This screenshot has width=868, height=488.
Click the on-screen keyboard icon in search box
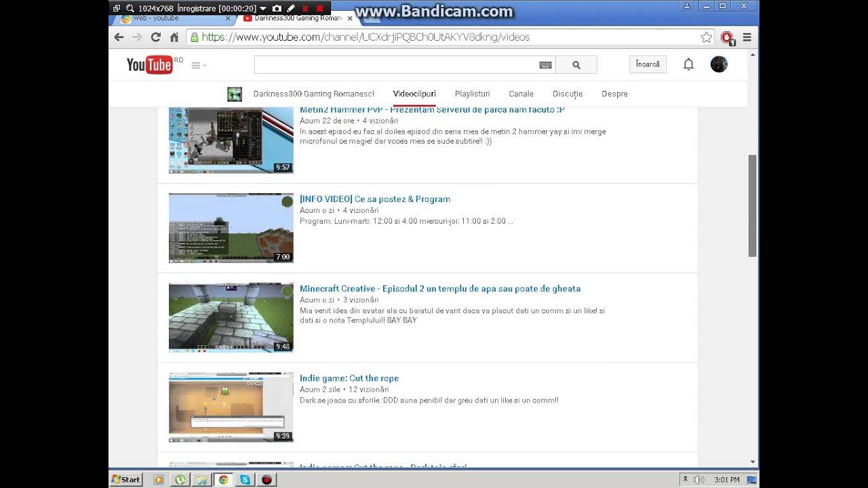click(x=545, y=65)
